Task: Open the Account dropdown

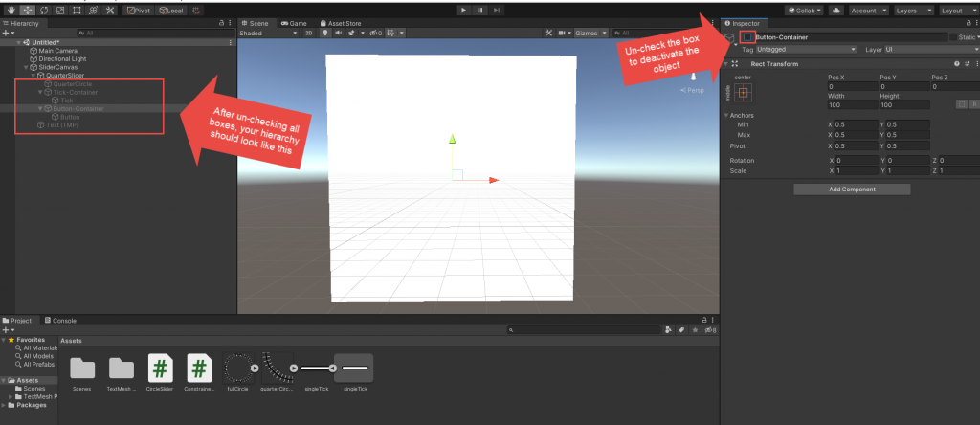Action: pyautogui.click(x=869, y=11)
